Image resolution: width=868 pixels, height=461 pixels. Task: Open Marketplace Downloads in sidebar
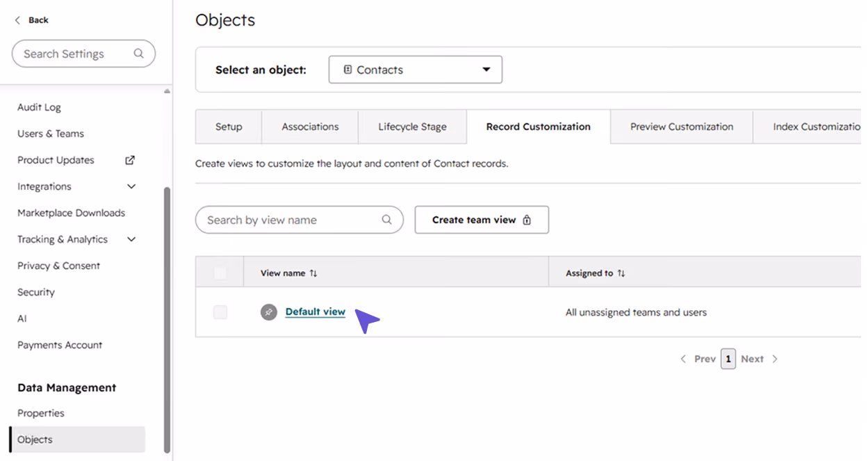click(71, 213)
